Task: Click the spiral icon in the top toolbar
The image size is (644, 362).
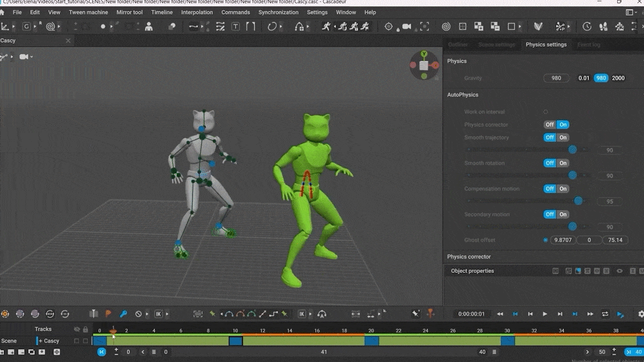Action: 446,27
